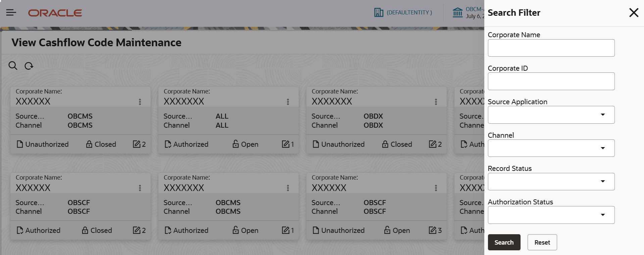Viewport: 644px width, 255px height.
Task: Open the hamburger navigation menu
Action: (x=11, y=13)
